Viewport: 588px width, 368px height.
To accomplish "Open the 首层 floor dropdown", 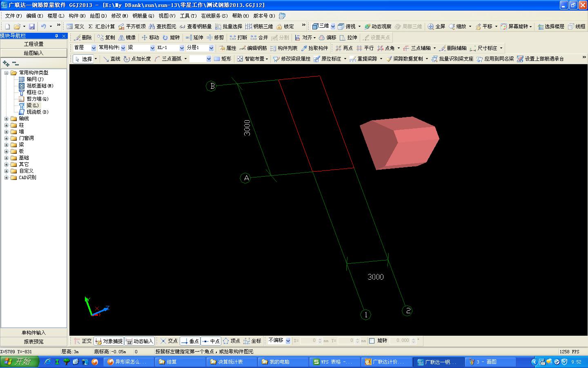I will (94, 48).
